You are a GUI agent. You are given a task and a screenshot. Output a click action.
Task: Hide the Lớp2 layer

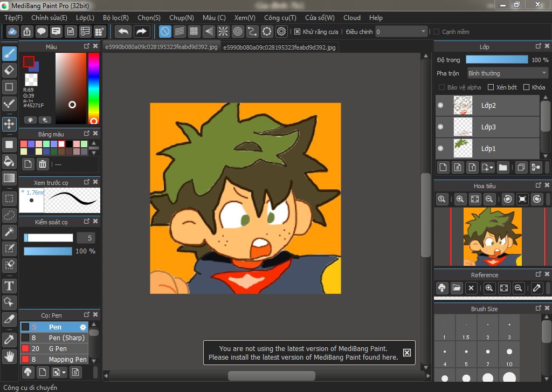tap(440, 105)
